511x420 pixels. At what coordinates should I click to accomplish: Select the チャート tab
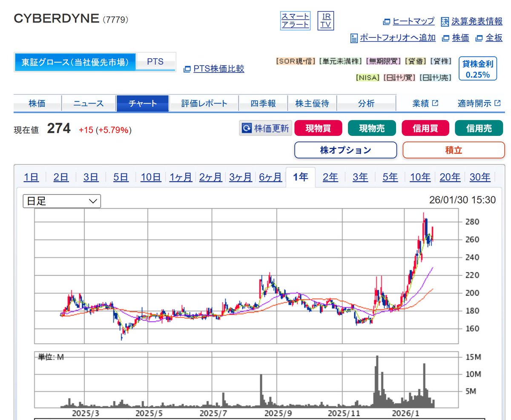click(x=143, y=104)
